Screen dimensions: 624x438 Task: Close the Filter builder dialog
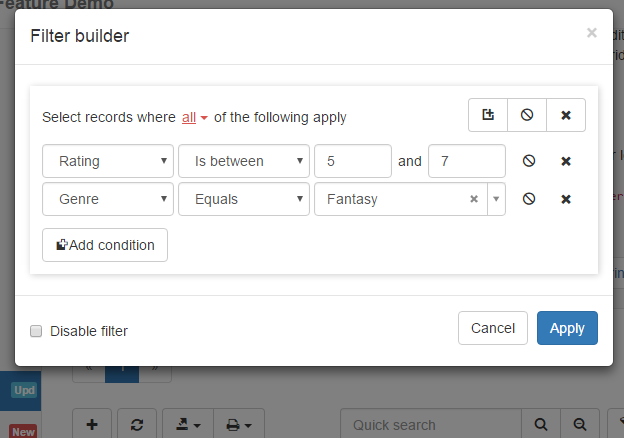[x=591, y=33]
